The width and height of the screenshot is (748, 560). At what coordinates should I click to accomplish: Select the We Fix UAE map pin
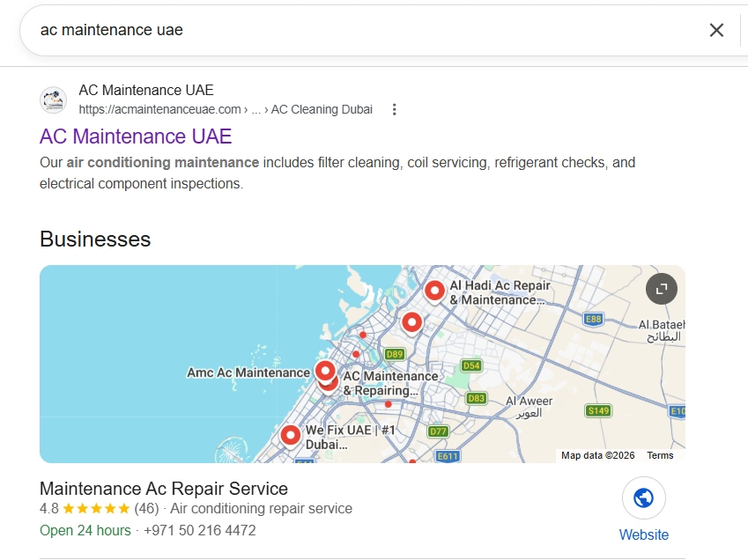click(x=290, y=436)
